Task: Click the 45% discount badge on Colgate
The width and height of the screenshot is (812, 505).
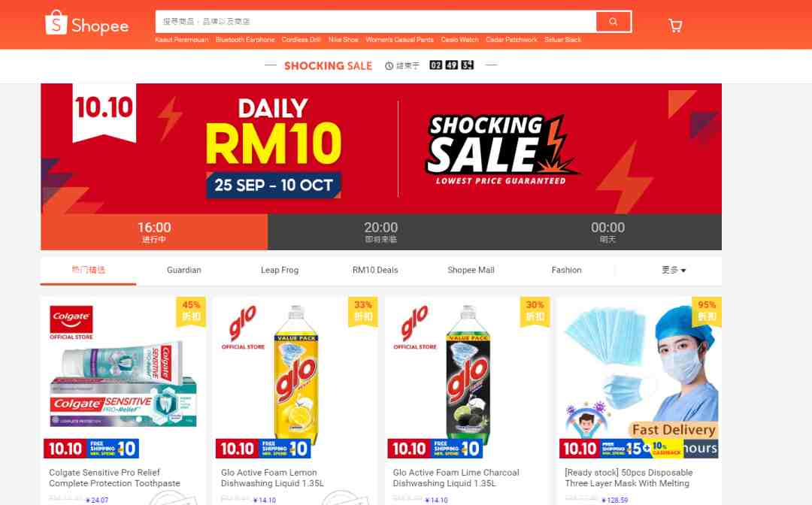Action: click(191, 311)
